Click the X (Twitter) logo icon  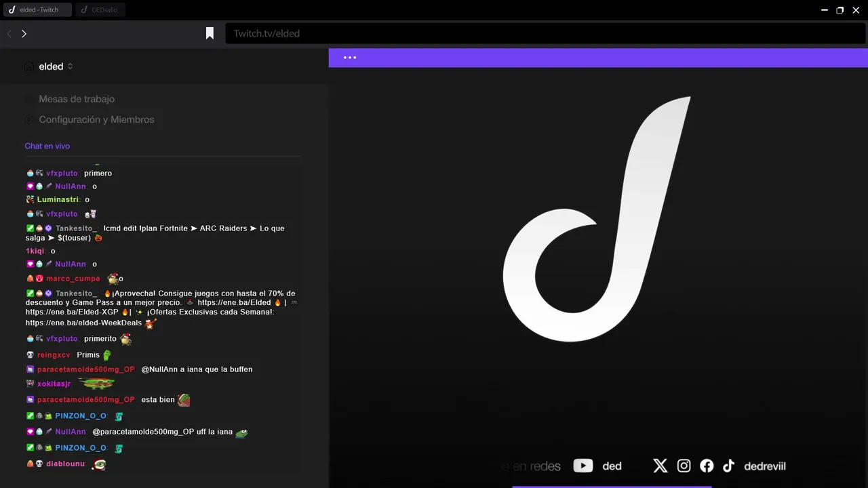coord(660,466)
